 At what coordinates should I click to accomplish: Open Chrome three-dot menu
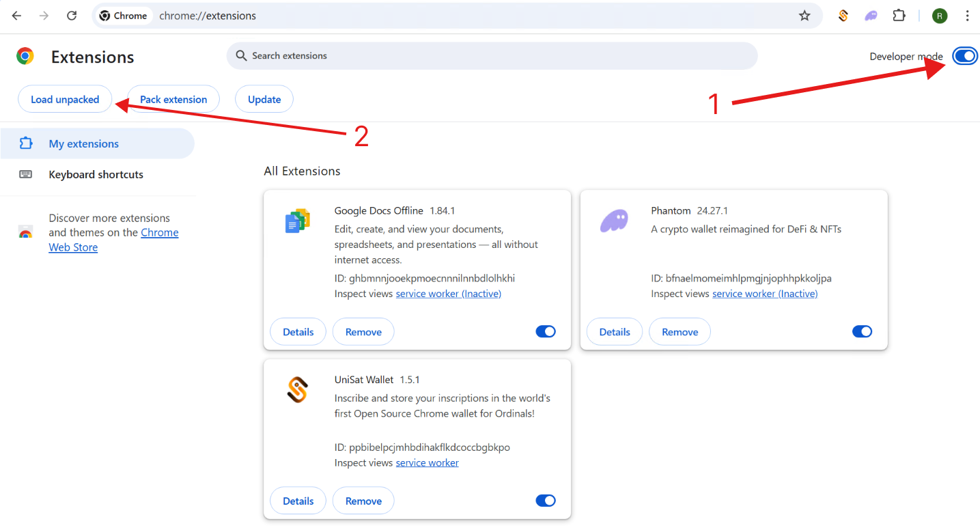pyautogui.click(x=967, y=16)
